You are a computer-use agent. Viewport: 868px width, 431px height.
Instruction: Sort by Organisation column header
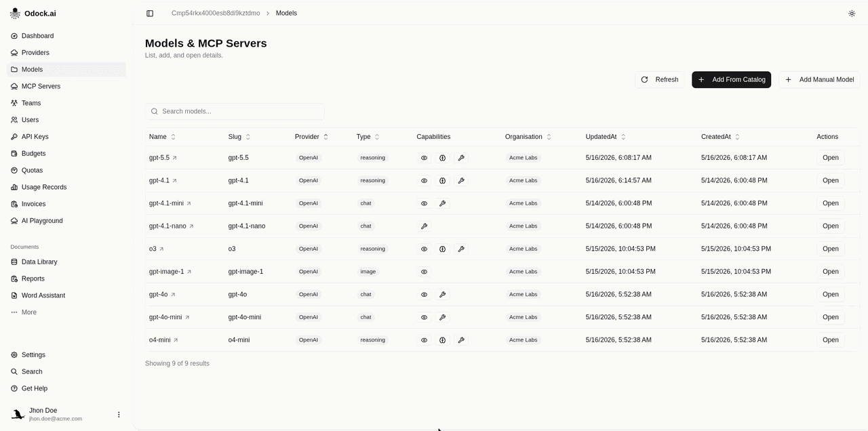tap(528, 137)
